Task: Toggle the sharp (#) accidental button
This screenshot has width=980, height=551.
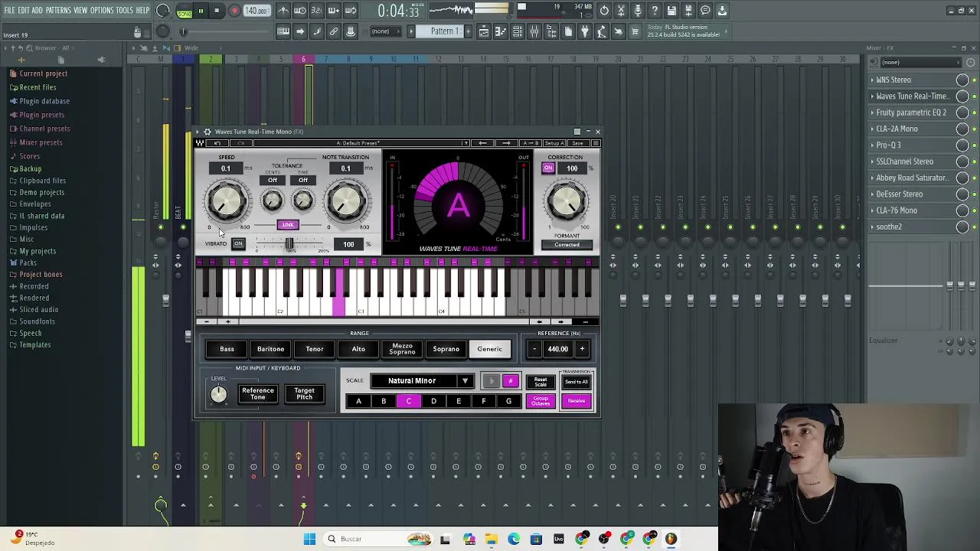Action: coord(511,381)
